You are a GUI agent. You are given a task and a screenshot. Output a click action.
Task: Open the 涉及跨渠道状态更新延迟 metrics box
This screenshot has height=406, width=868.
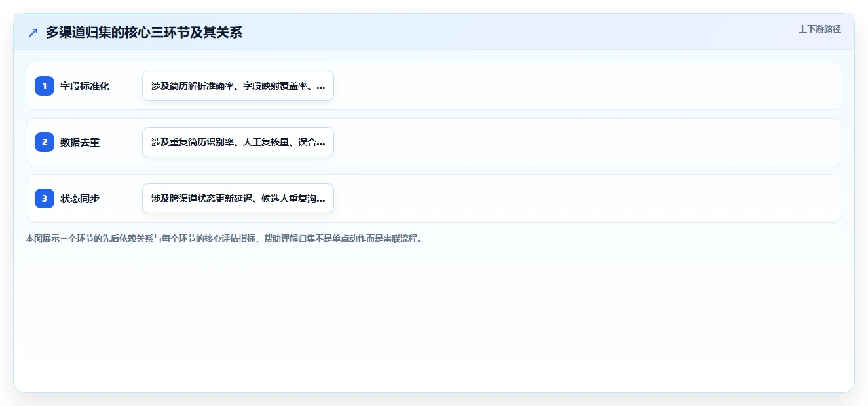(x=238, y=198)
